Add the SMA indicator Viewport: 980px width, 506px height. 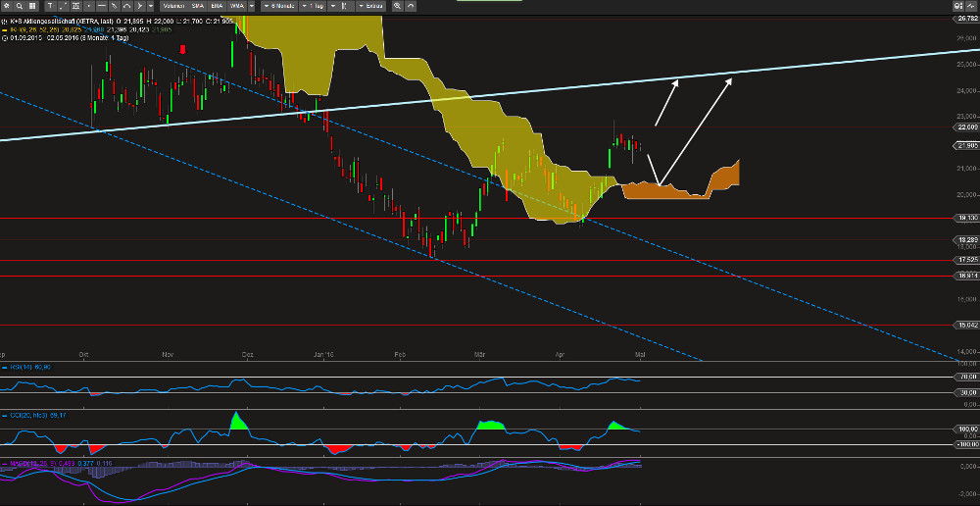198,6
